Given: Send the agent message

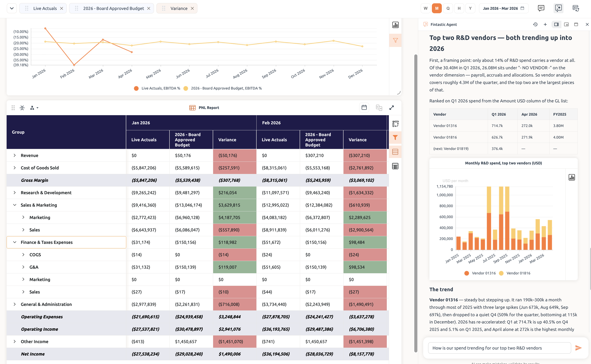Looking at the screenshot, I should click(578, 348).
